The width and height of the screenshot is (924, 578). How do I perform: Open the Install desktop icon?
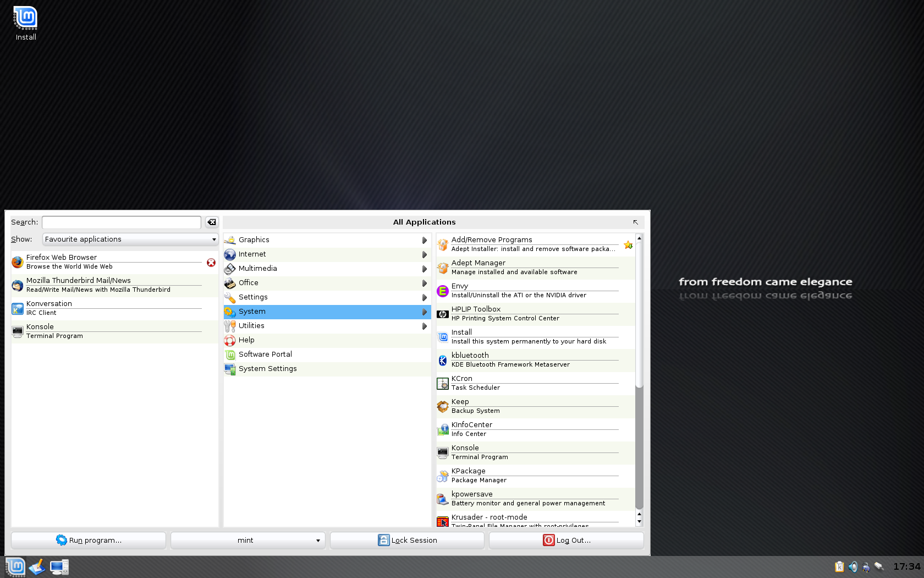click(25, 24)
